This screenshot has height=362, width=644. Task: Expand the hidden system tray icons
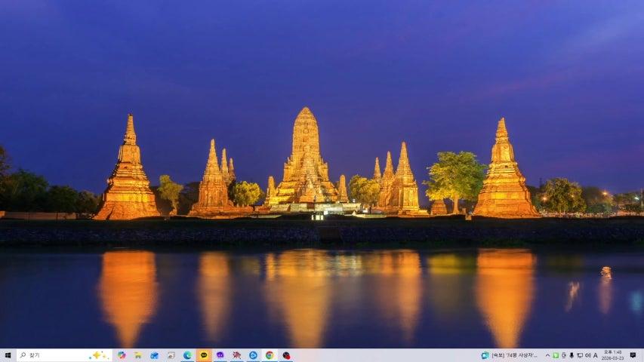click(x=547, y=355)
